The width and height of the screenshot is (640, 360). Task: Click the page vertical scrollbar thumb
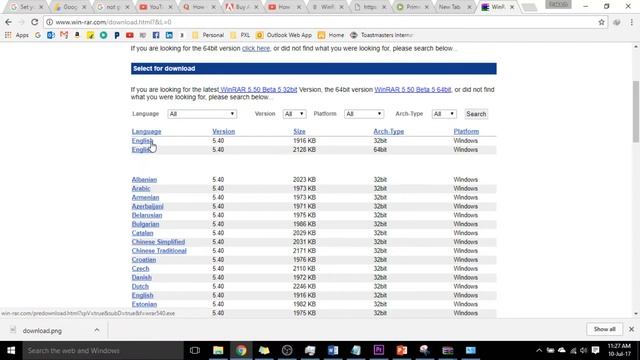pyautogui.click(x=636, y=111)
